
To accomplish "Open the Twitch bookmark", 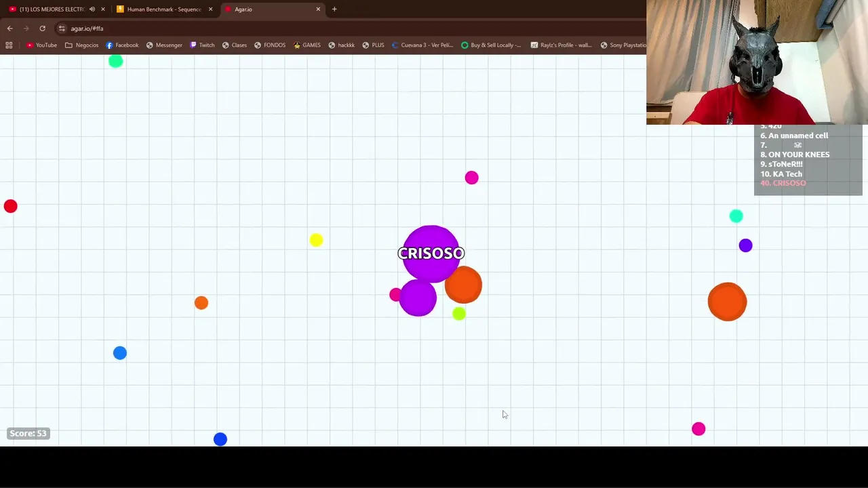I will (x=202, y=45).
